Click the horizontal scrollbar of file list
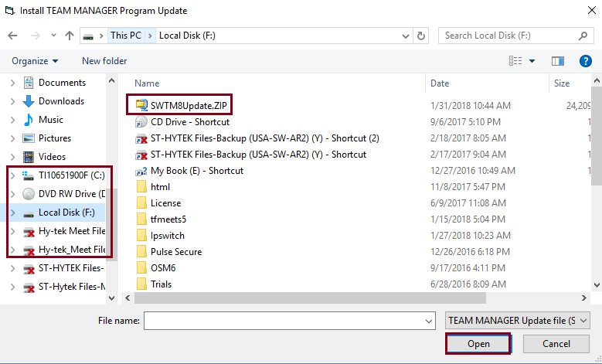Viewport: 602px width, 364px height. click(x=310, y=298)
